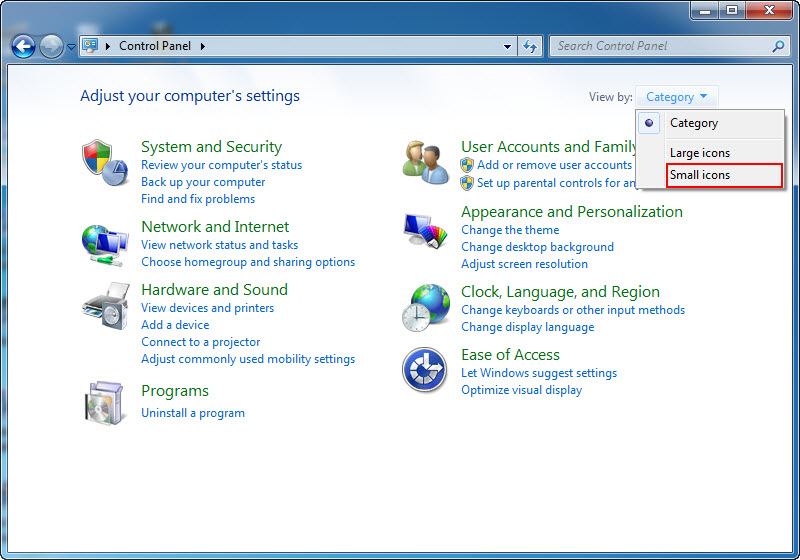This screenshot has height=560, width=800.
Task: Click Change display language link
Action: [528, 327]
